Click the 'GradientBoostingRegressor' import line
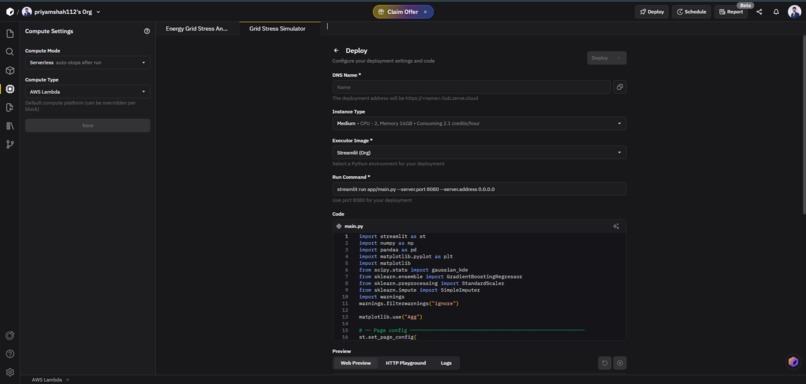 click(441, 277)
